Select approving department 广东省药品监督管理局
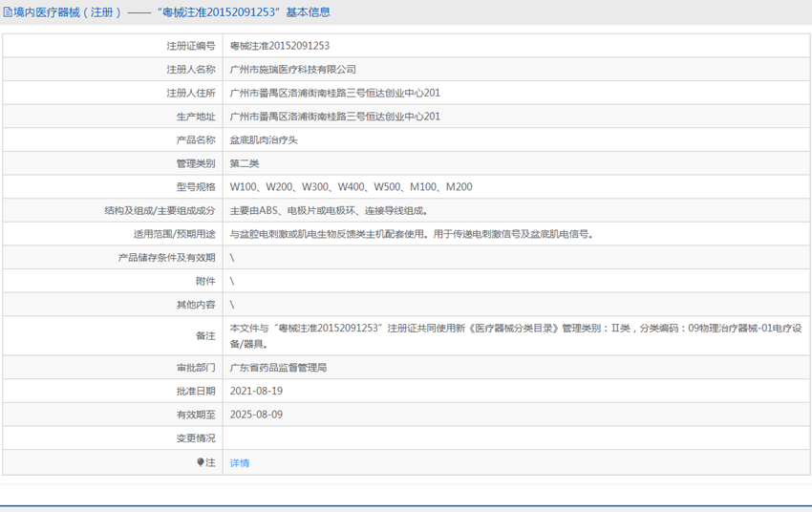Screen dimensions: 812x512 point(278,368)
